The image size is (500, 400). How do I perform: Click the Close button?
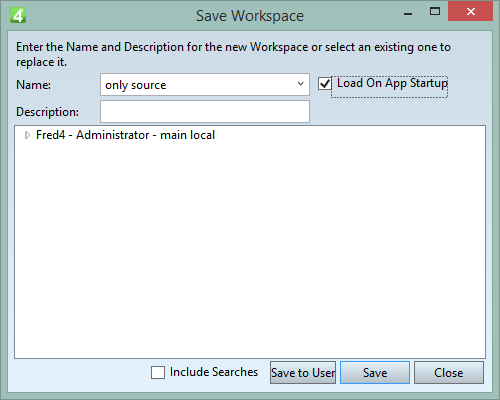point(449,372)
